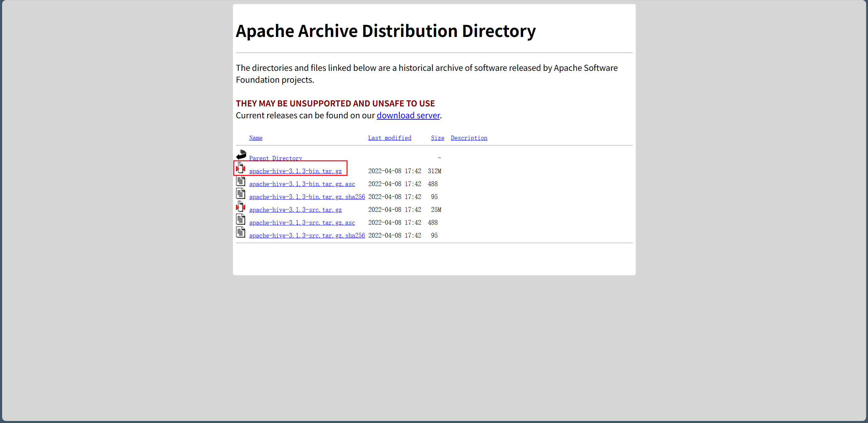Click the Apache Archive Distribution Directory heading
The image size is (868, 423).
tap(386, 31)
